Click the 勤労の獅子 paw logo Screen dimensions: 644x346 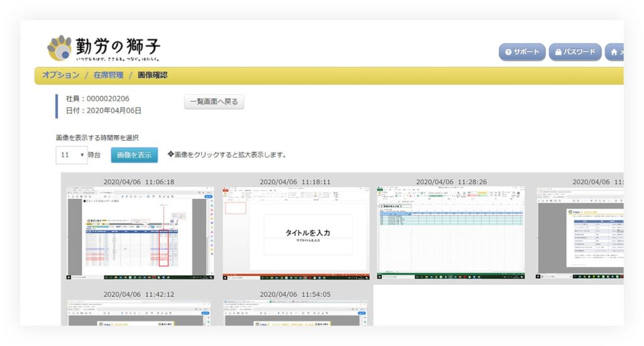[x=60, y=48]
